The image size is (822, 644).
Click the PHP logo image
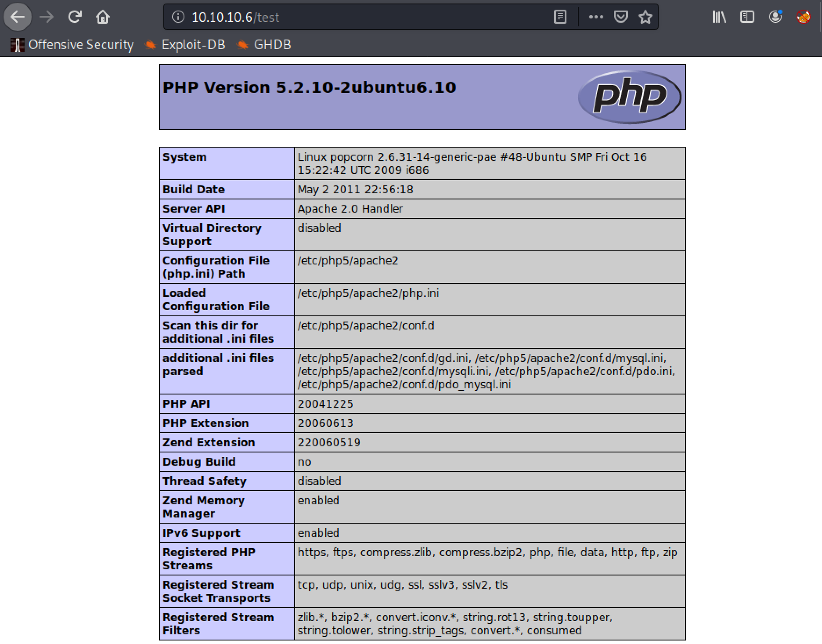(629, 97)
